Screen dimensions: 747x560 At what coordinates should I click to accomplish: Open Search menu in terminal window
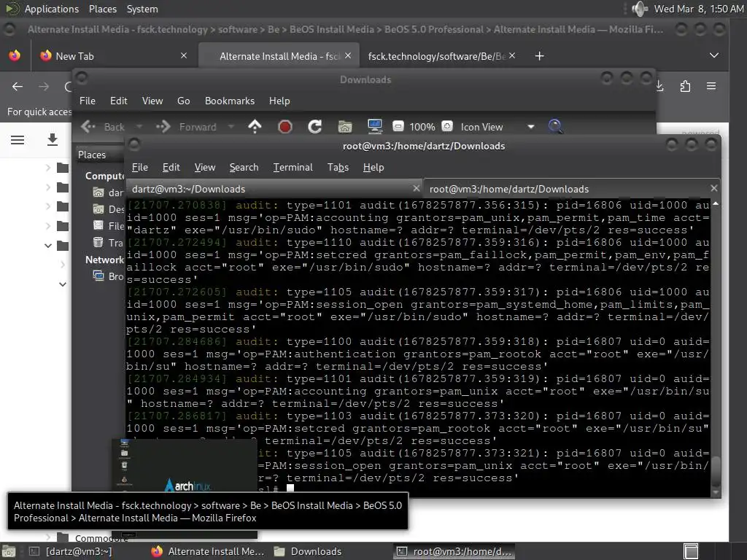click(244, 167)
